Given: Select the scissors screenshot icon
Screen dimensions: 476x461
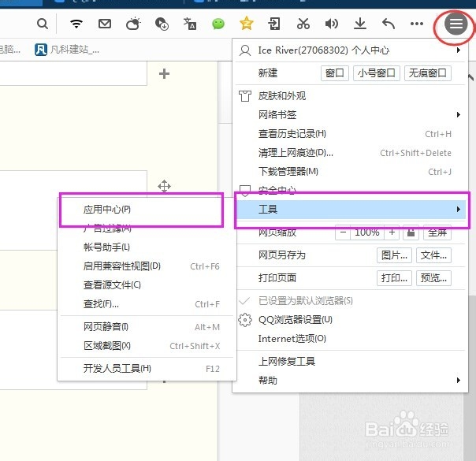Looking at the screenshot, I should [303, 24].
